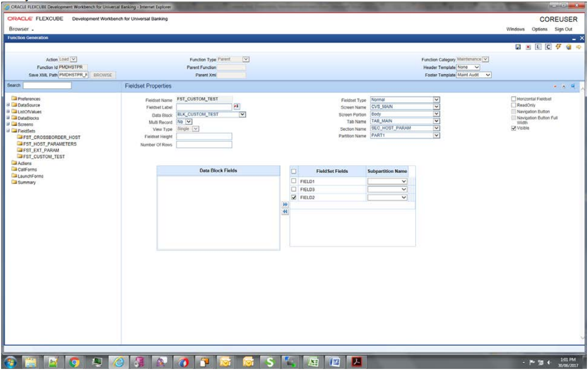Move selected fields to FieldSet Fields
Image resolution: width=588 pixels, height=370 pixels.
(x=285, y=205)
